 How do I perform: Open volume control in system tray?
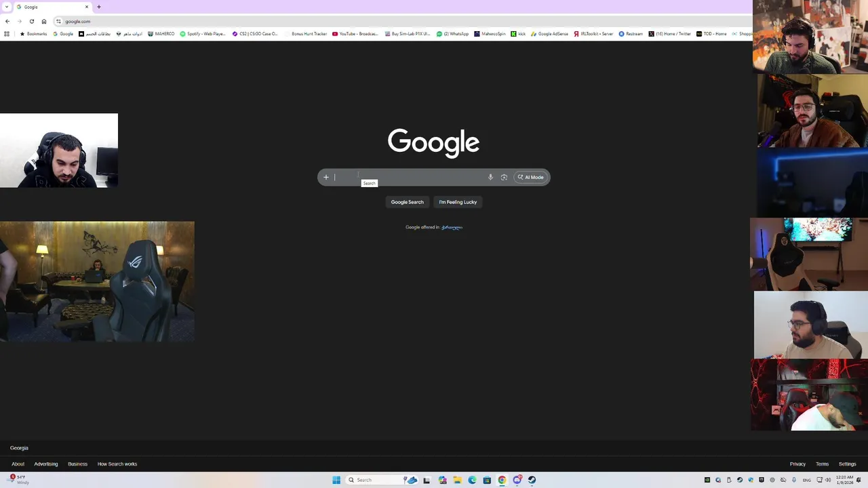pos(828,480)
